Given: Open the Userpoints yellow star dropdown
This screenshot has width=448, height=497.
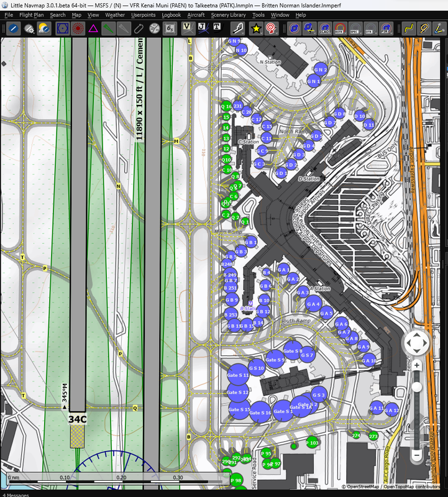Looking at the screenshot, I should 256,29.
